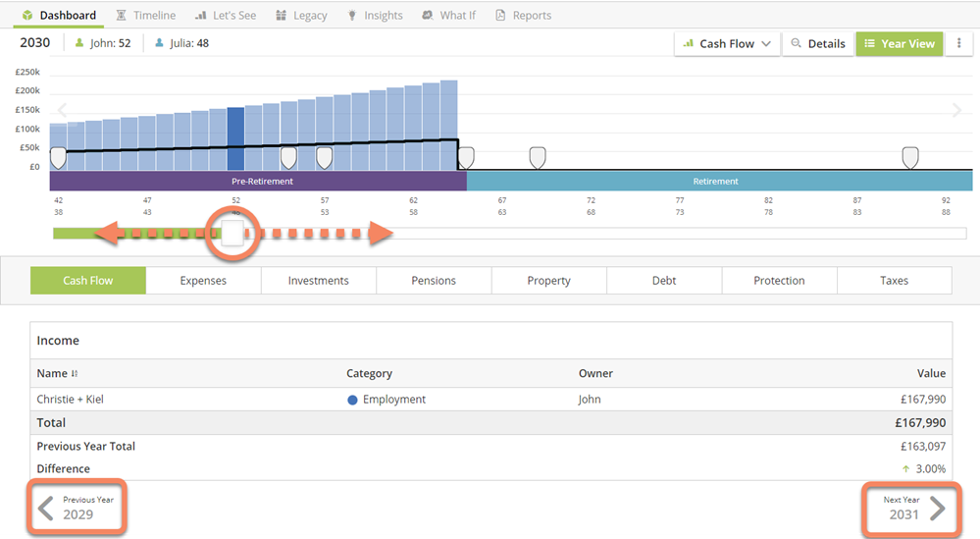Click the £163,097 previous year total
The width and height of the screenshot is (980, 539).
(922, 446)
